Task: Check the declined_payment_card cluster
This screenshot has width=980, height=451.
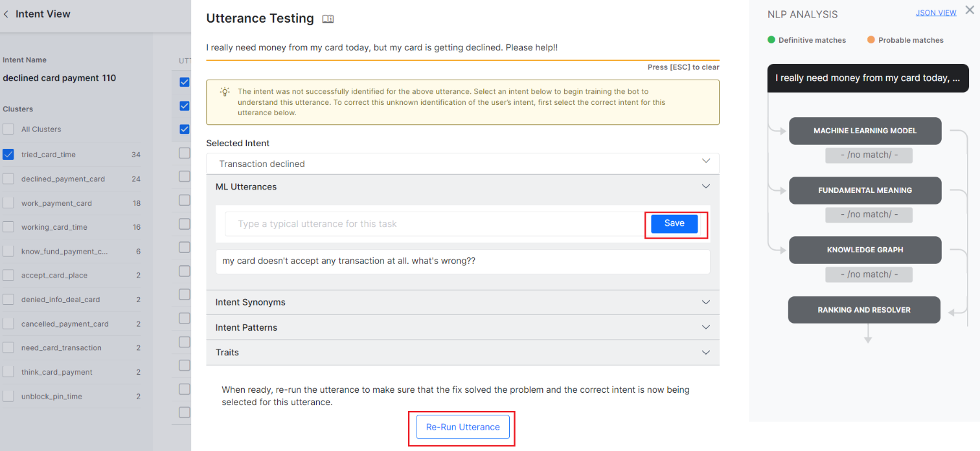Action: coord(8,179)
